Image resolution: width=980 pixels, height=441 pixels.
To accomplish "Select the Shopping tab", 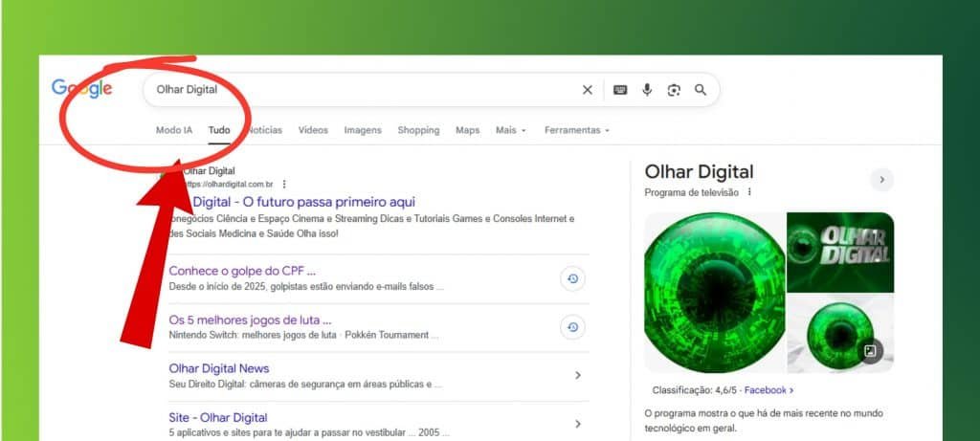I will (418, 130).
